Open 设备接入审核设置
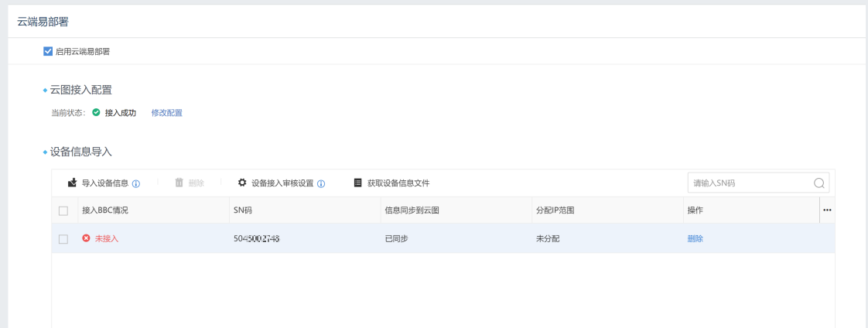 pyautogui.click(x=282, y=183)
